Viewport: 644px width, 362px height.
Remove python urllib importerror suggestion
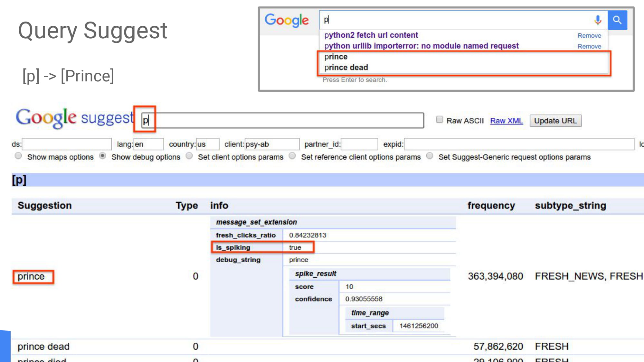coord(589,47)
